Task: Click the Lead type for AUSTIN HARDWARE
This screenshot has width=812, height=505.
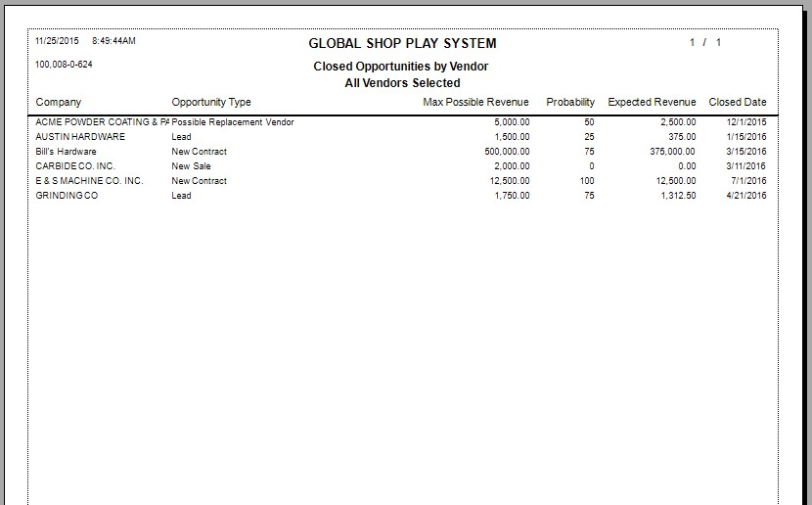Action: click(181, 137)
